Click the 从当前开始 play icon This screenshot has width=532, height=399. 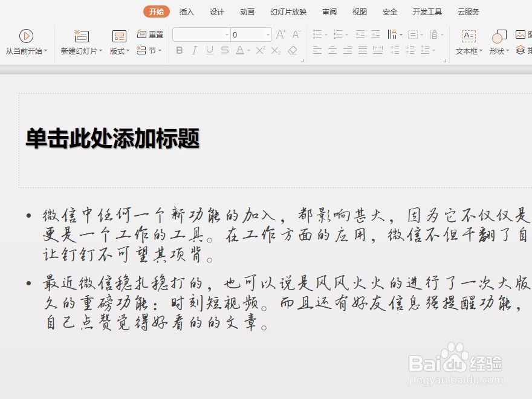26,36
